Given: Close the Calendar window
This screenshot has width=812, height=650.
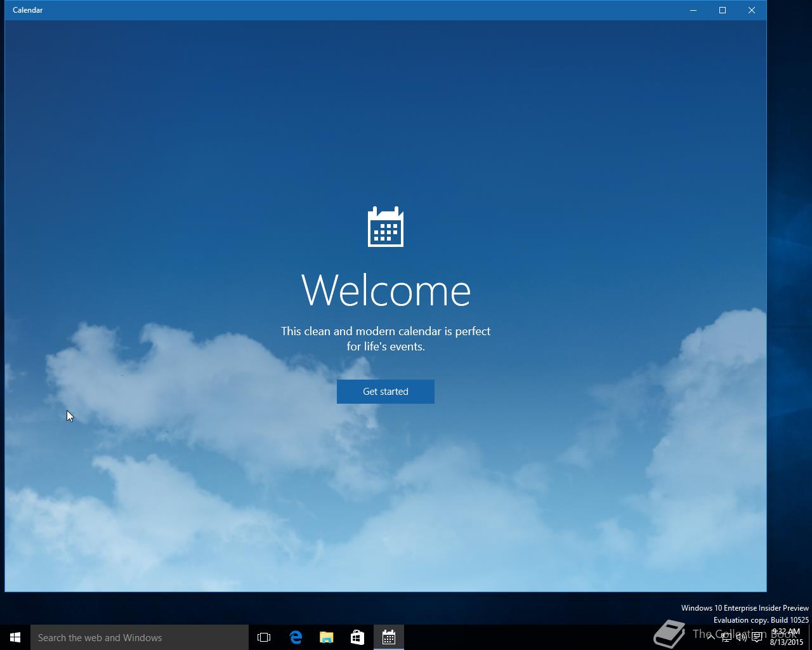Looking at the screenshot, I should click(x=752, y=10).
